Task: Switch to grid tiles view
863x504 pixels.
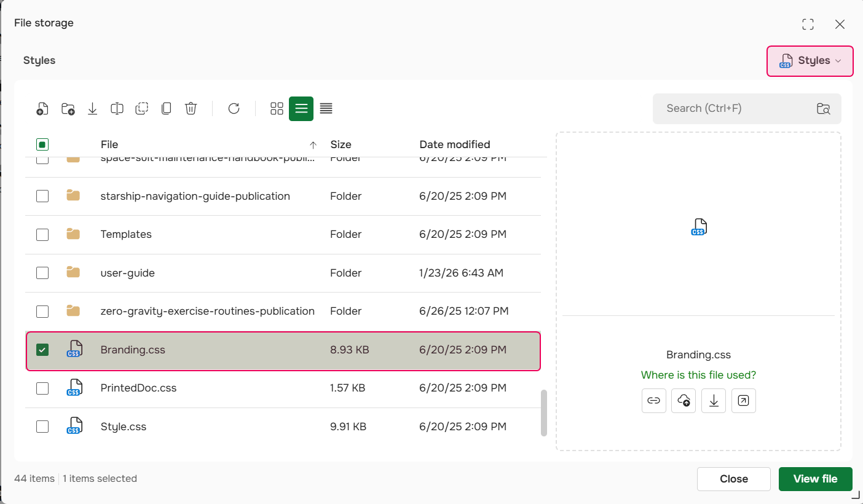Action: click(277, 109)
